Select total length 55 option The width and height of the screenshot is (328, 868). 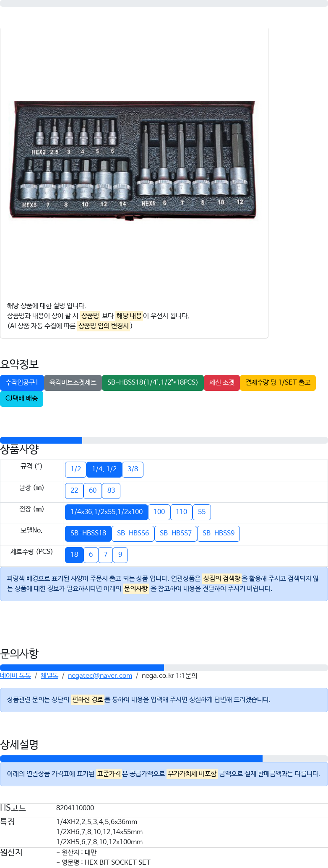click(202, 512)
